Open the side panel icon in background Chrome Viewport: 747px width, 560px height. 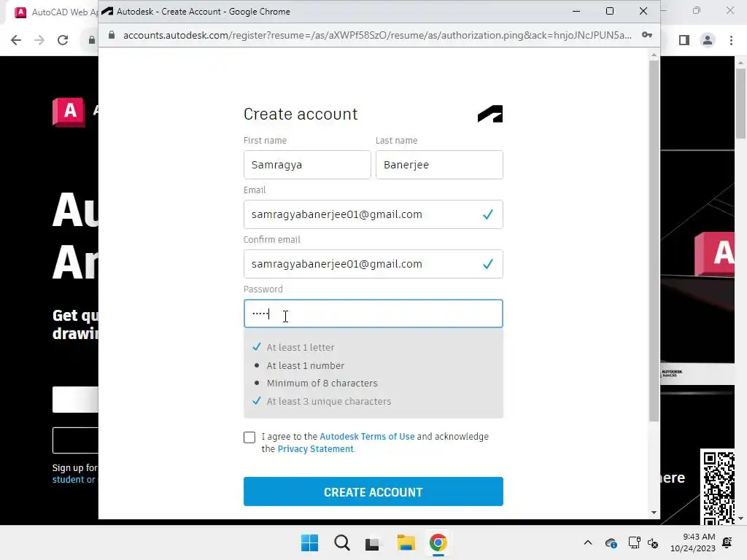[x=684, y=40]
